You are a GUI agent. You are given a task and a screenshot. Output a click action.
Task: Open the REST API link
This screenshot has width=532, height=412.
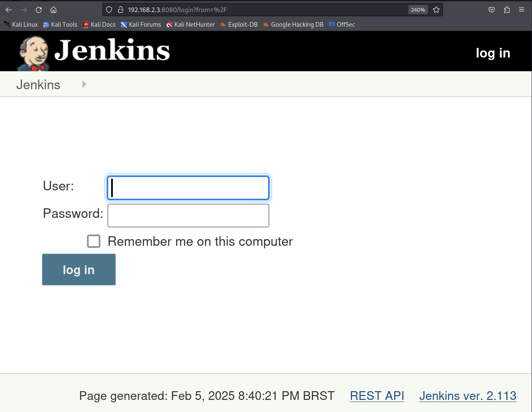pyautogui.click(x=377, y=396)
